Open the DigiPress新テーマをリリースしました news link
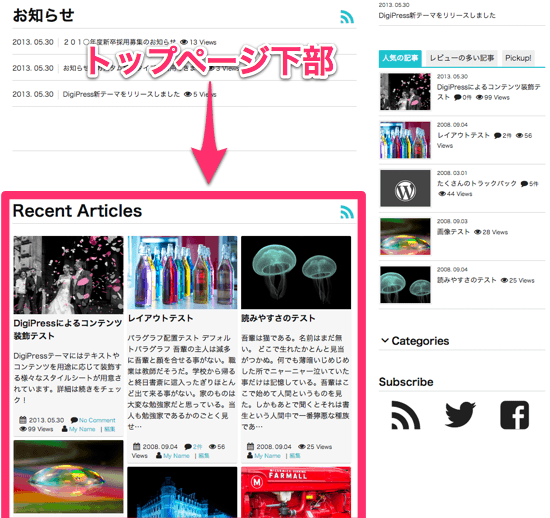The height and width of the screenshot is (518, 550). click(121, 94)
